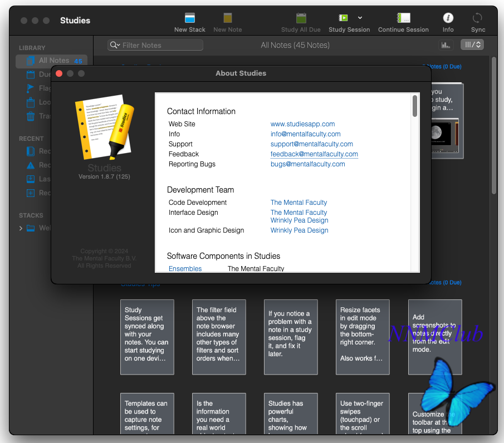Open the Ensembles component link
The image size is (504, 443).
185,269
